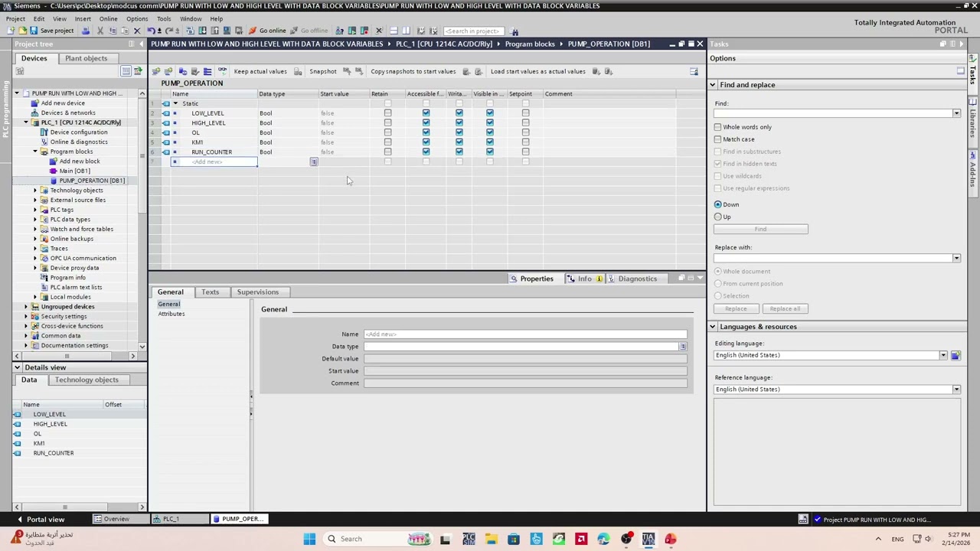Switch to the Supervisions tab
The image size is (980, 551).
tap(257, 292)
